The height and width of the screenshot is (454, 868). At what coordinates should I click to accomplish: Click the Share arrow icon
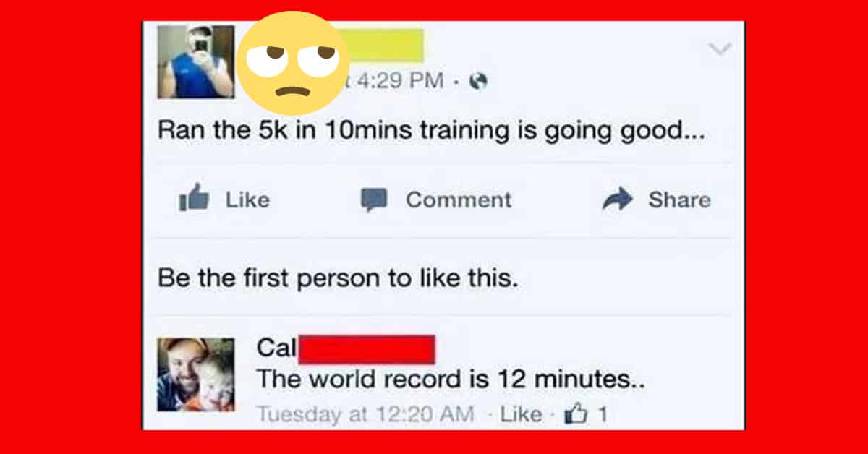tap(617, 200)
